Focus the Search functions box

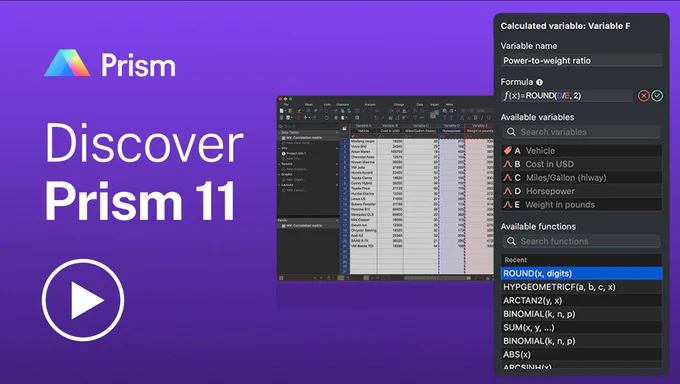(x=581, y=241)
